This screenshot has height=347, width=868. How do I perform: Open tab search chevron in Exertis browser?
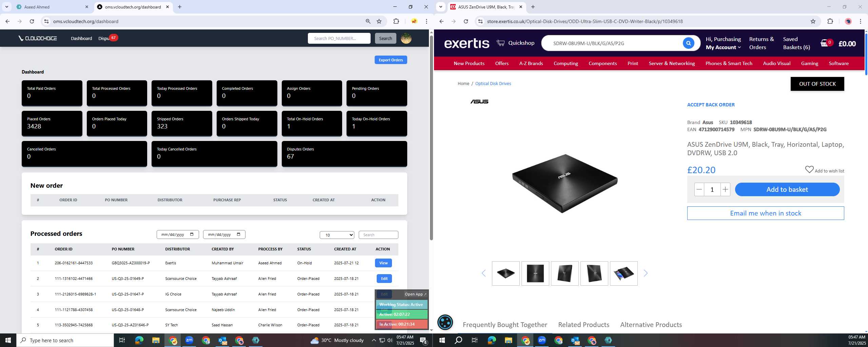[440, 7]
